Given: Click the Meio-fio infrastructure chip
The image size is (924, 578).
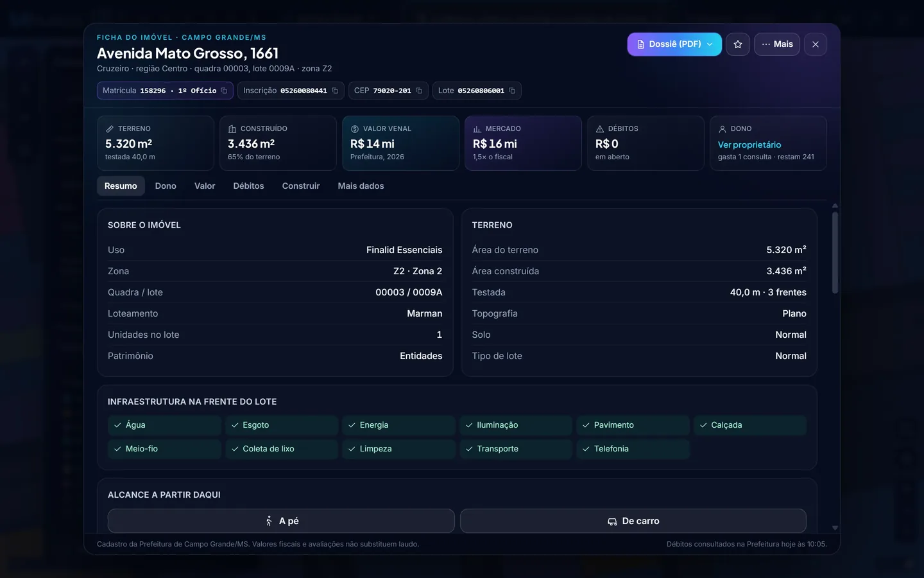Looking at the screenshot, I should (164, 449).
